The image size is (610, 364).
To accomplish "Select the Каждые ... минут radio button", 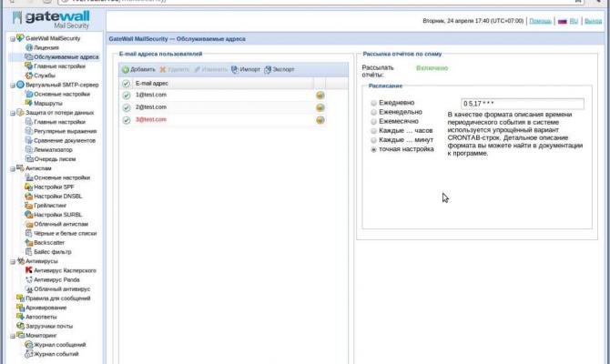I will click(x=373, y=140).
